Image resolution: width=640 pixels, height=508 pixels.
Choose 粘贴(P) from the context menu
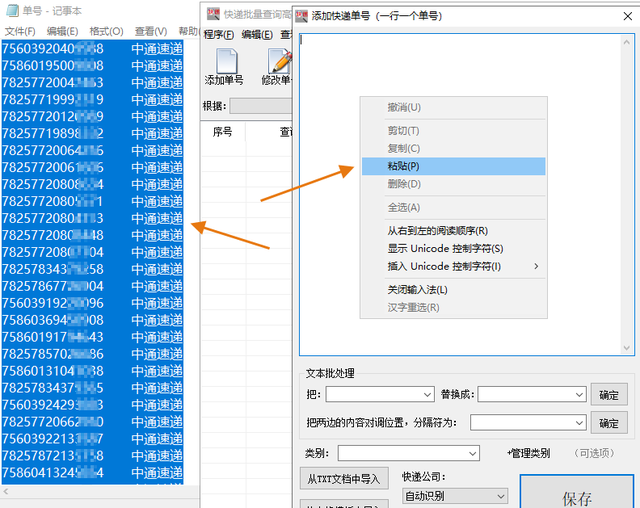pos(453,166)
